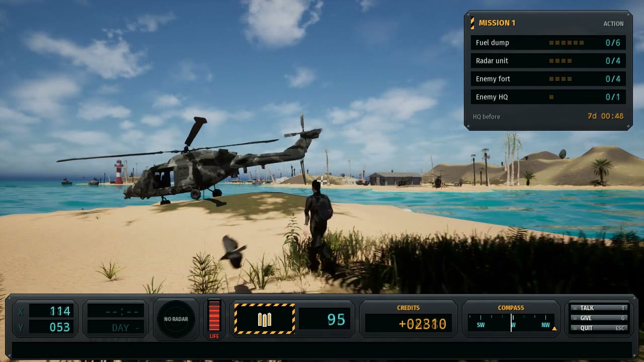Image resolution: width=644 pixels, height=362 pixels.
Task: Click the ammo count 95
Action: 336,320
